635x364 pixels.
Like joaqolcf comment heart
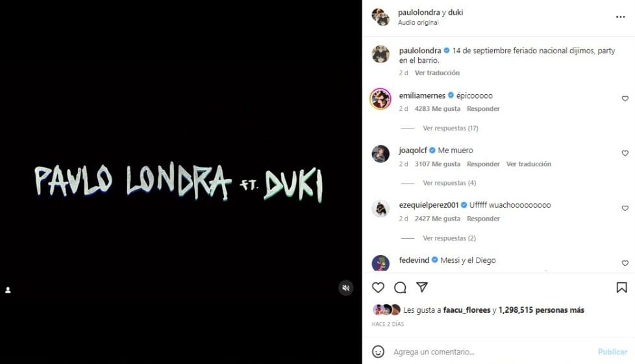pos(625,154)
